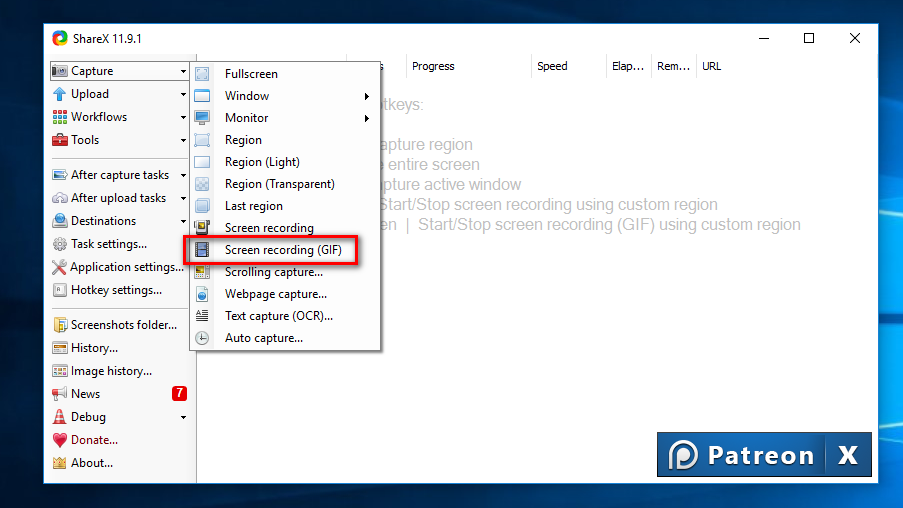Click the About crown icon
The image size is (903, 508).
click(x=59, y=462)
